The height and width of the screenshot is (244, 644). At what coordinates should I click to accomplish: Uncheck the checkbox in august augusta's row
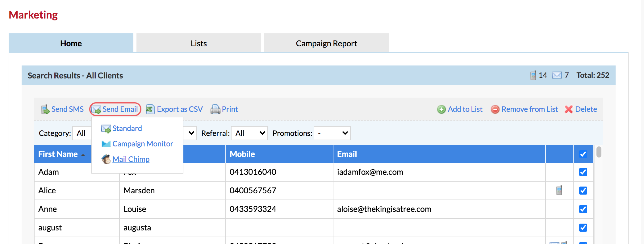coord(583,228)
